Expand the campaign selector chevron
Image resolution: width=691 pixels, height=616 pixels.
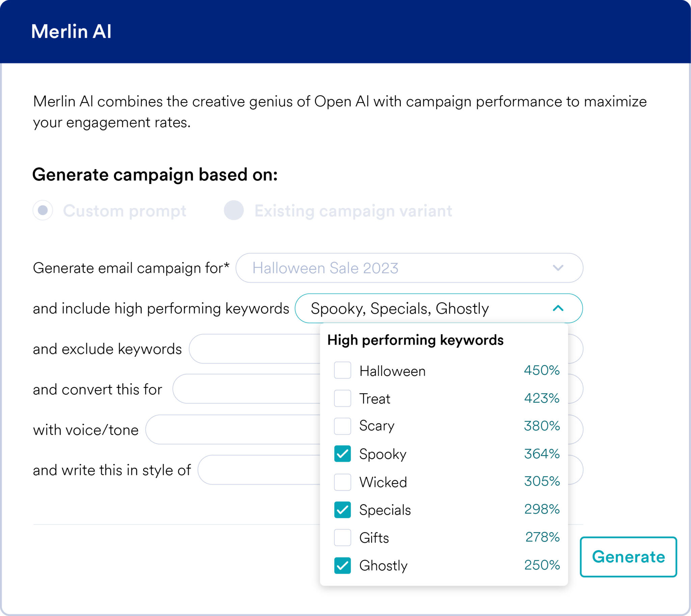click(x=558, y=268)
